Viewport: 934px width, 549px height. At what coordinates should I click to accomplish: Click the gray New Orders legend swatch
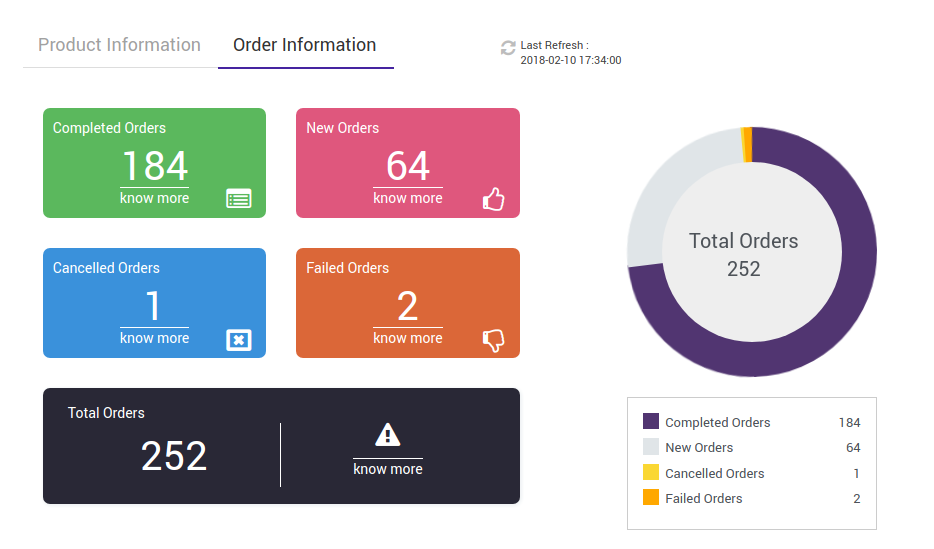click(x=651, y=447)
